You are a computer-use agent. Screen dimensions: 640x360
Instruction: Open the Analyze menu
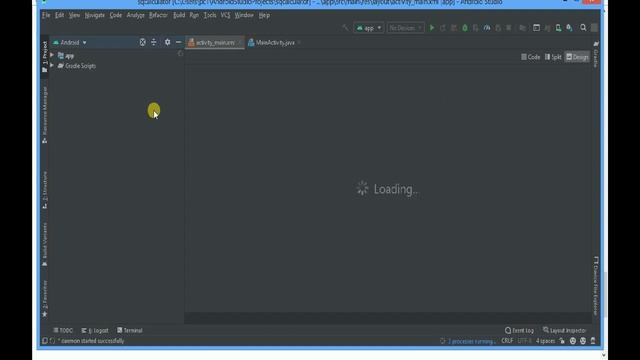[x=136, y=15]
